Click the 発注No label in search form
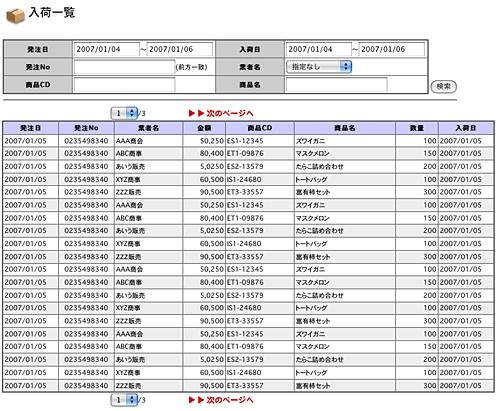 click(38, 67)
